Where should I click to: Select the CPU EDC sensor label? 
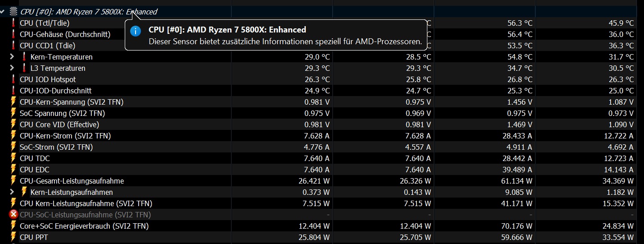[x=35, y=170]
